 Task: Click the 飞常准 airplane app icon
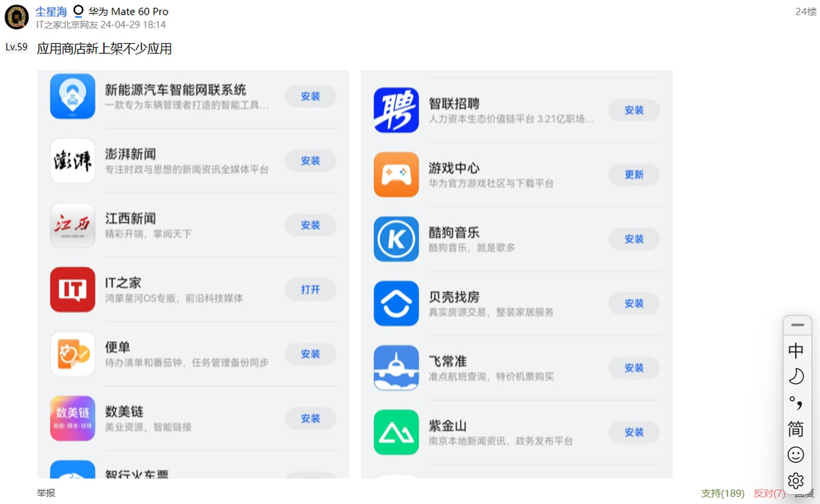(396, 368)
